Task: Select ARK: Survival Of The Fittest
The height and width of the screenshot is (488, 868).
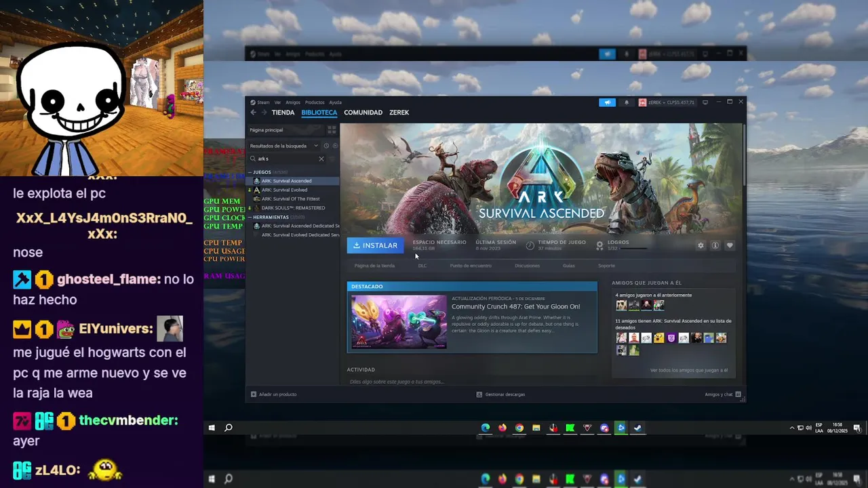Action: point(292,199)
